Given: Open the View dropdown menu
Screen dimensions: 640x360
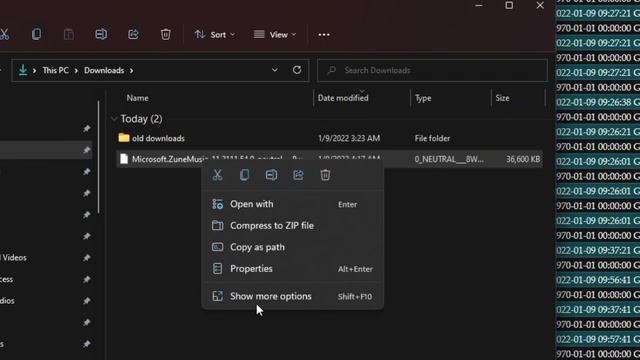Looking at the screenshot, I should (275, 35).
